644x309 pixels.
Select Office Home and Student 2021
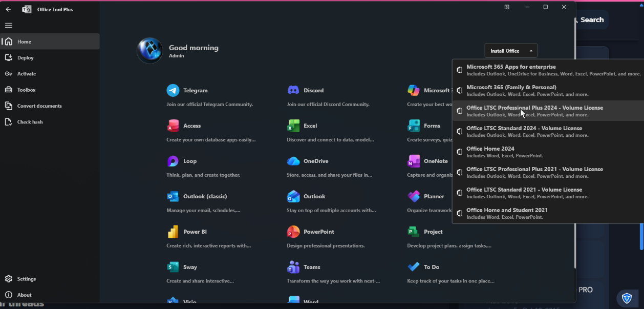tap(548, 214)
